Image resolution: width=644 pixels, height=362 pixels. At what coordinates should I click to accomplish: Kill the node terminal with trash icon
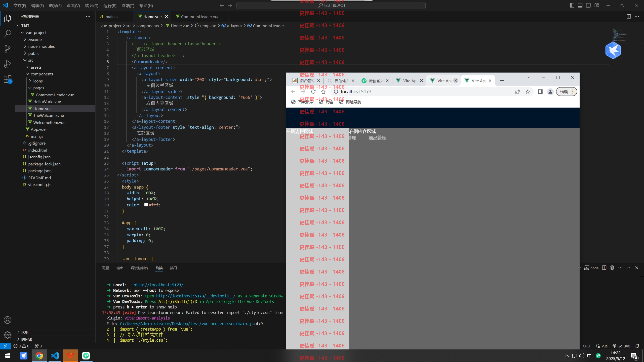click(612, 268)
